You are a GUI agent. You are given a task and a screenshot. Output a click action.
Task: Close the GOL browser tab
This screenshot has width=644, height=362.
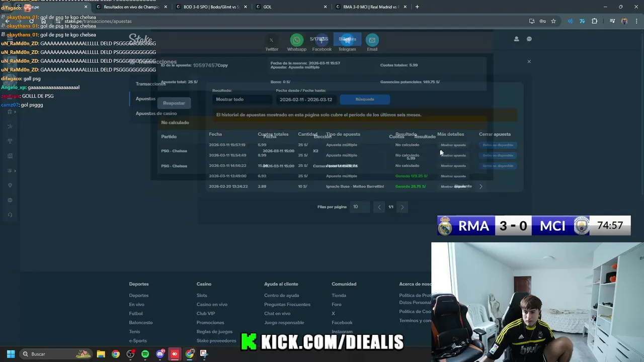(326, 7)
